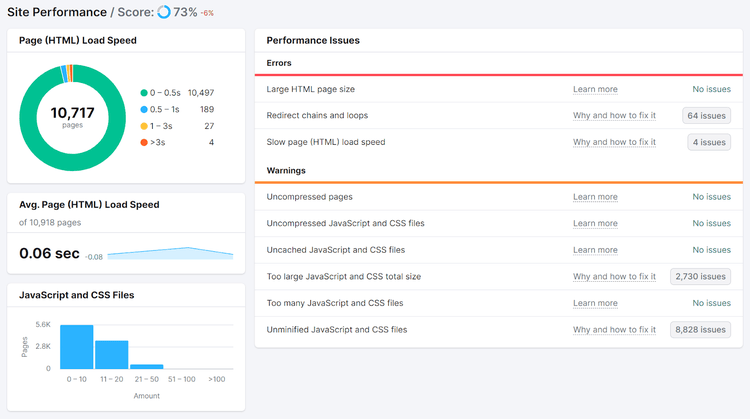Click the Large HTML page size label
The height and width of the screenshot is (419, 750).
[x=310, y=89]
